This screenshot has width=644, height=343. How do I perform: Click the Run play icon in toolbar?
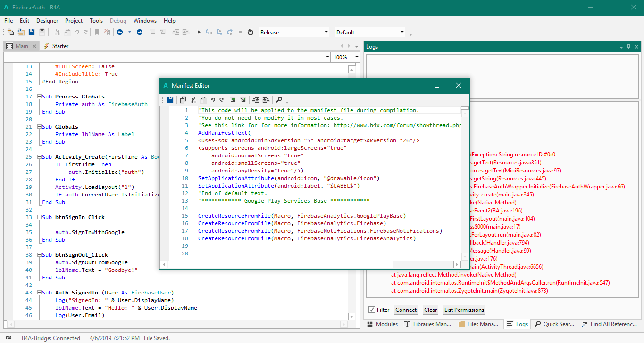(199, 32)
